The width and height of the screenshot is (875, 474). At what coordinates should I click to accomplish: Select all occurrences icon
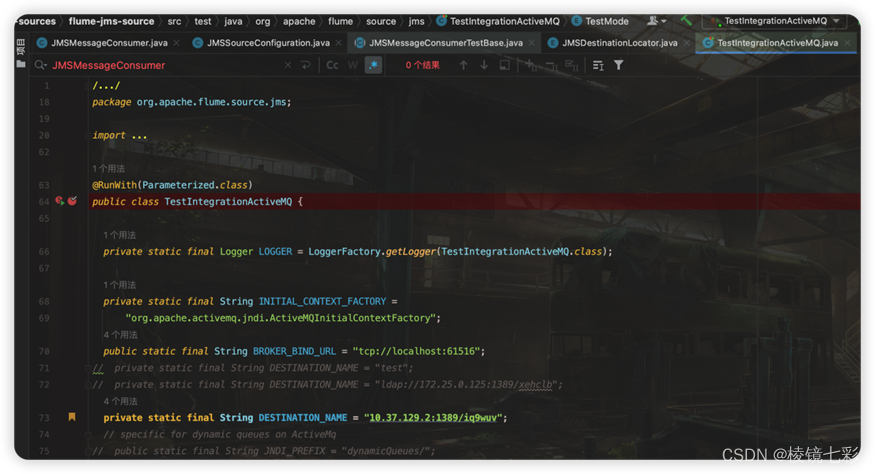point(571,65)
